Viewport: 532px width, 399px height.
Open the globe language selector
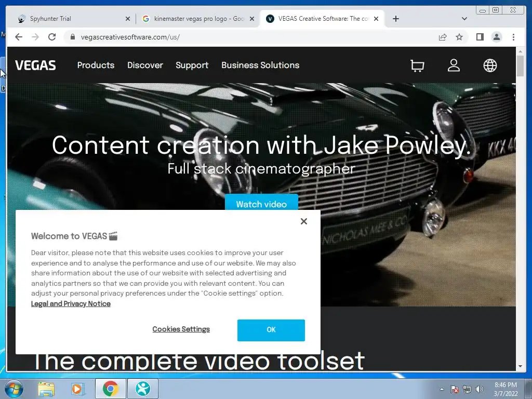(x=490, y=65)
